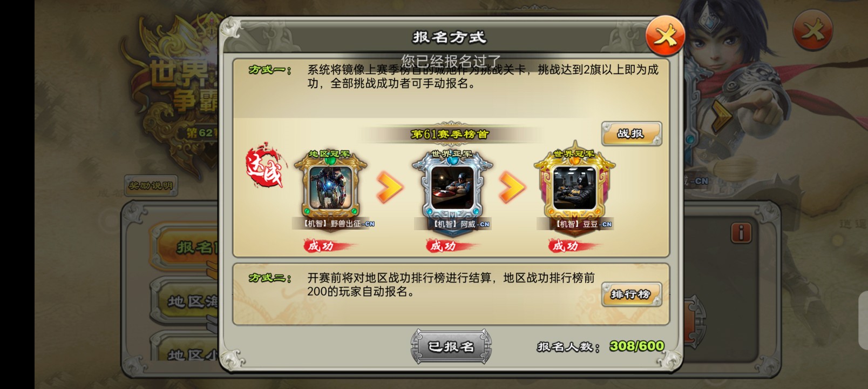Open the 排行榜 ranking list
The image size is (868, 389).
tap(631, 294)
